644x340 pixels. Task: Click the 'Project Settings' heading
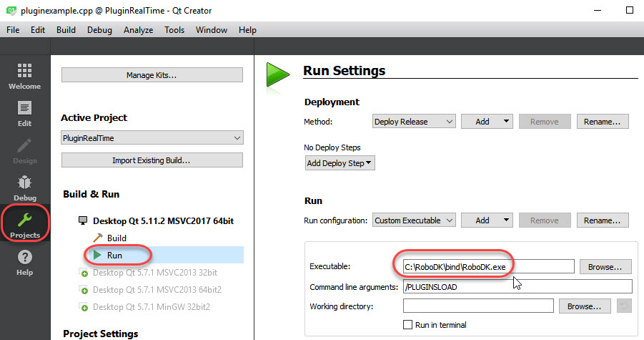coord(101,334)
